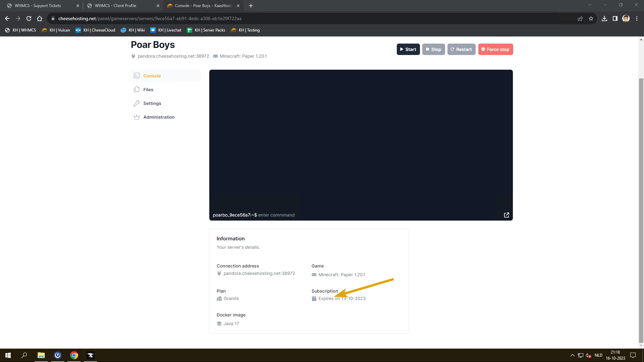Viewport: 644px width, 362px height.
Task: Go to Administration in sidebar
Action: point(159,117)
